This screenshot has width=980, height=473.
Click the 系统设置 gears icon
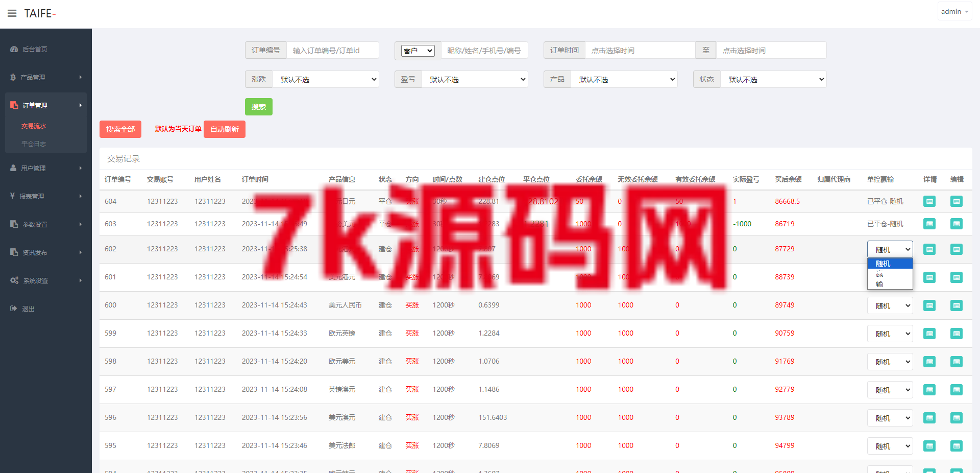tap(14, 280)
